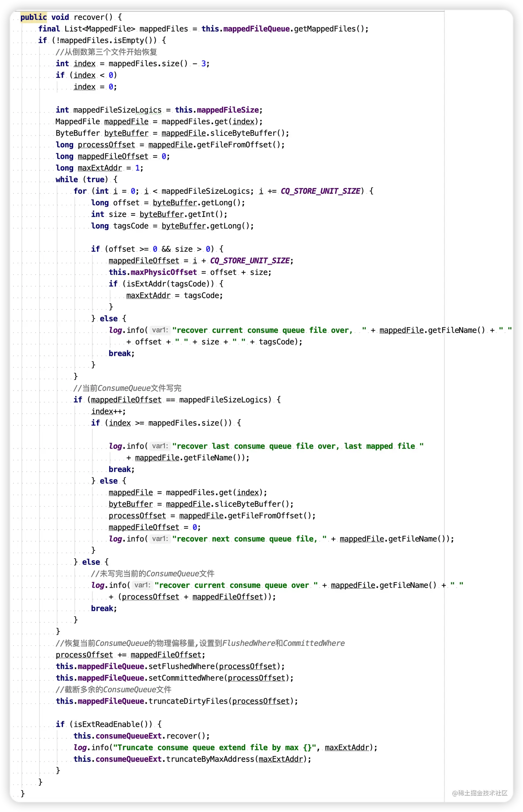Select '+ (processOffset + mappedFileOffset));' line
This screenshot has height=812, width=523.
(x=192, y=597)
